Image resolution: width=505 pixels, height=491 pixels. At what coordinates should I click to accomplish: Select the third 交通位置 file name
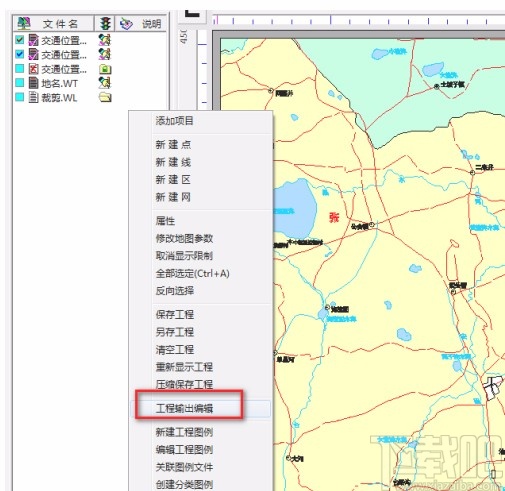click(64, 69)
